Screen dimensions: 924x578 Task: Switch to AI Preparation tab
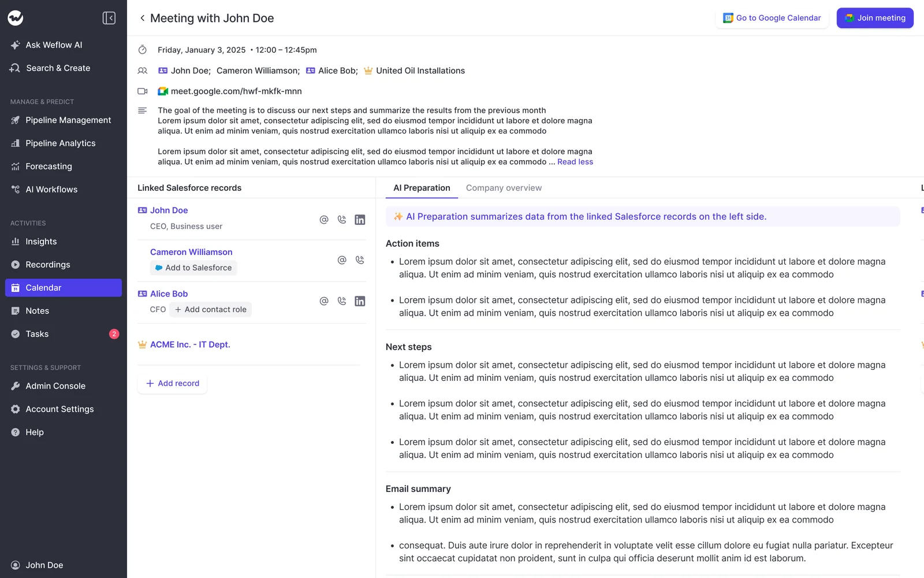click(422, 188)
